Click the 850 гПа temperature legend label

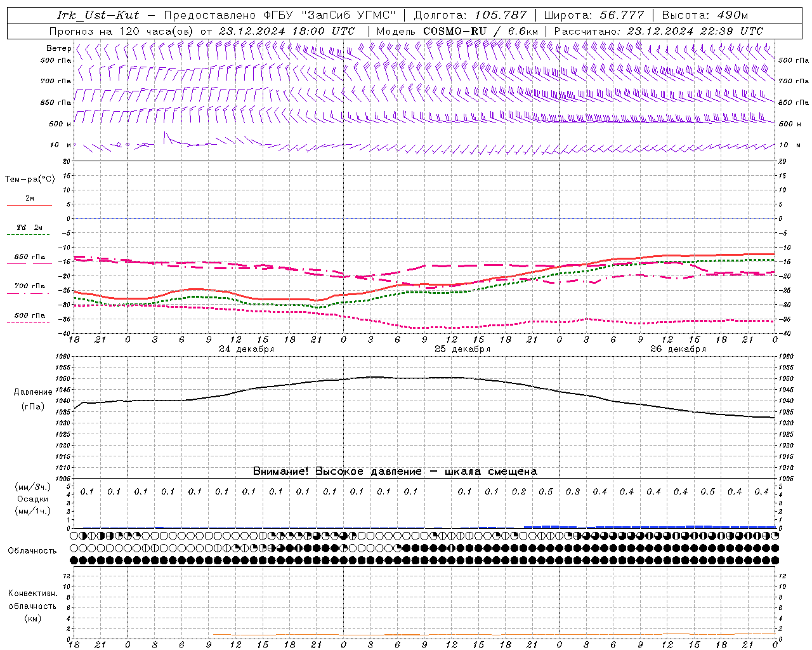[x=30, y=257]
